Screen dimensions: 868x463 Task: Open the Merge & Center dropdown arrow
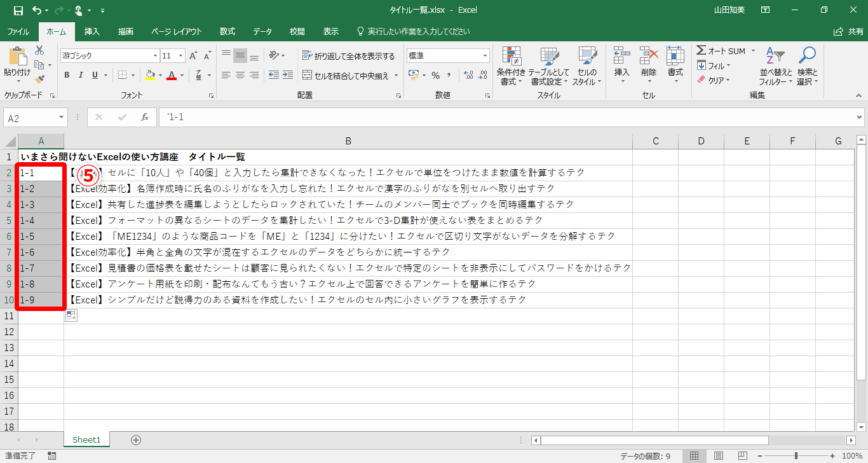396,75
